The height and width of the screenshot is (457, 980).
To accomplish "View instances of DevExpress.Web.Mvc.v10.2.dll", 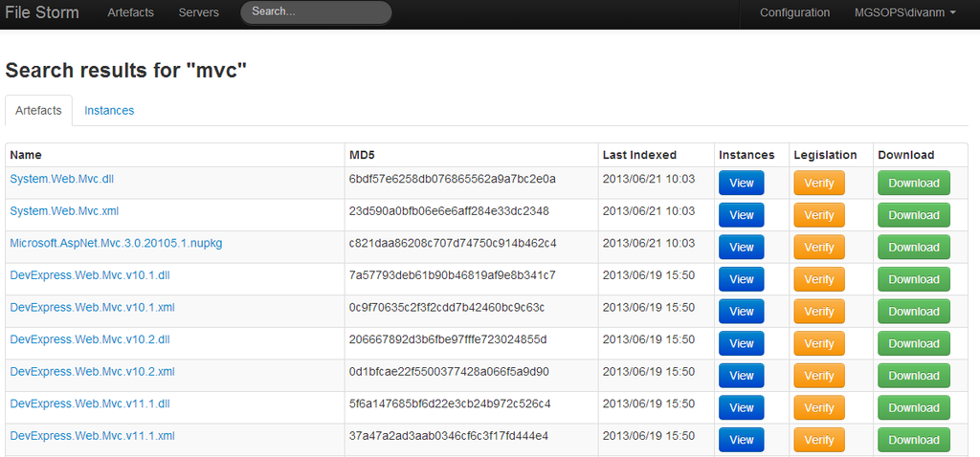I will click(742, 343).
